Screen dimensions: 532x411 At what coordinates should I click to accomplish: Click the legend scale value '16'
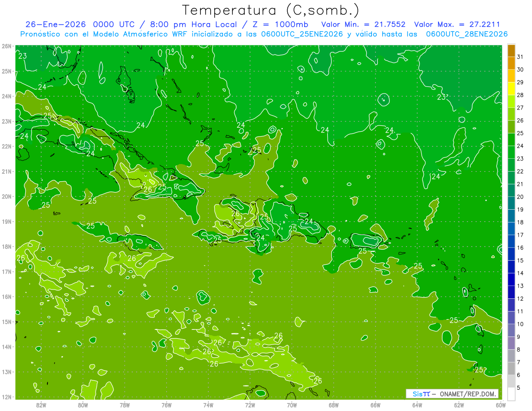click(x=520, y=248)
